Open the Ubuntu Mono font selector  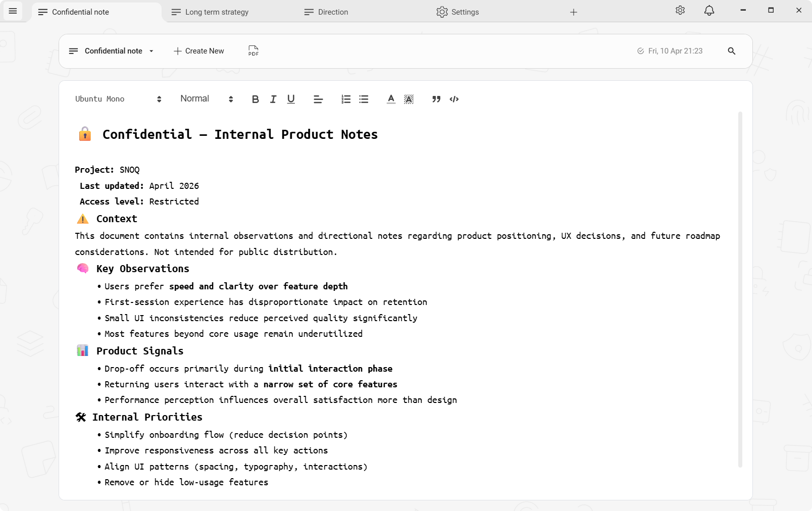point(117,98)
